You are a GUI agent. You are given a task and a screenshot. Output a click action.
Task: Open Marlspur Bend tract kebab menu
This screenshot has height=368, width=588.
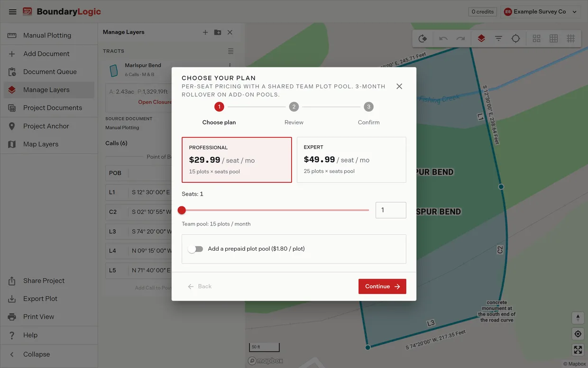[230, 66]
